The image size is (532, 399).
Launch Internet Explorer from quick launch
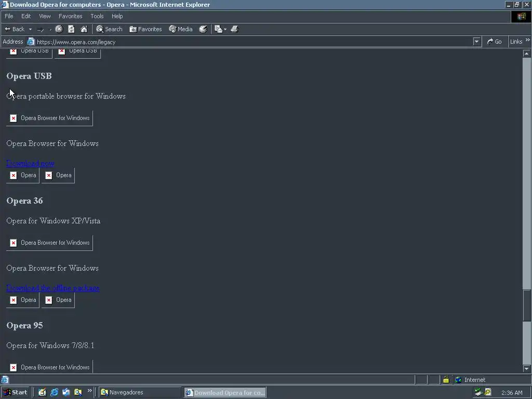click(x=54, y=392)
